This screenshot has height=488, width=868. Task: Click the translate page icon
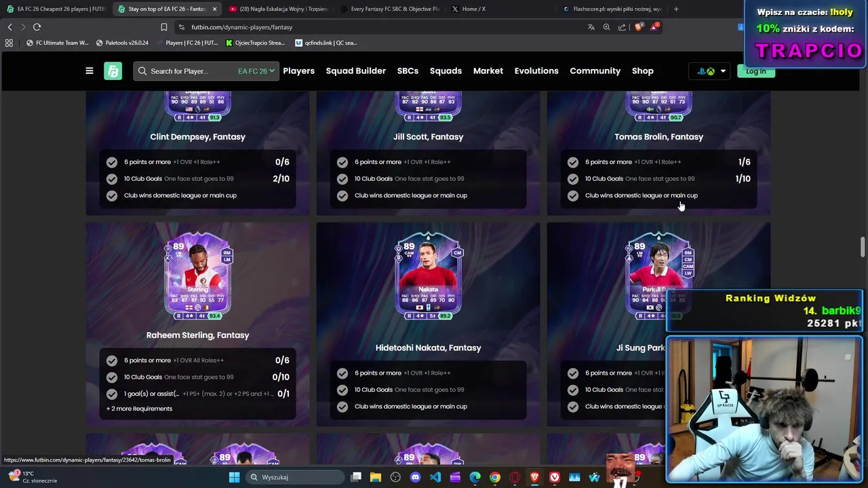click(591, 27)
